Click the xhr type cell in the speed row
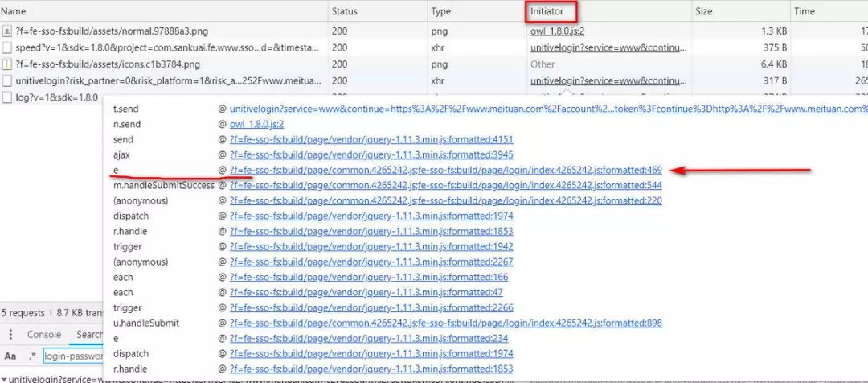This screenshot has height=383, width=868. [x=437, y=48]
